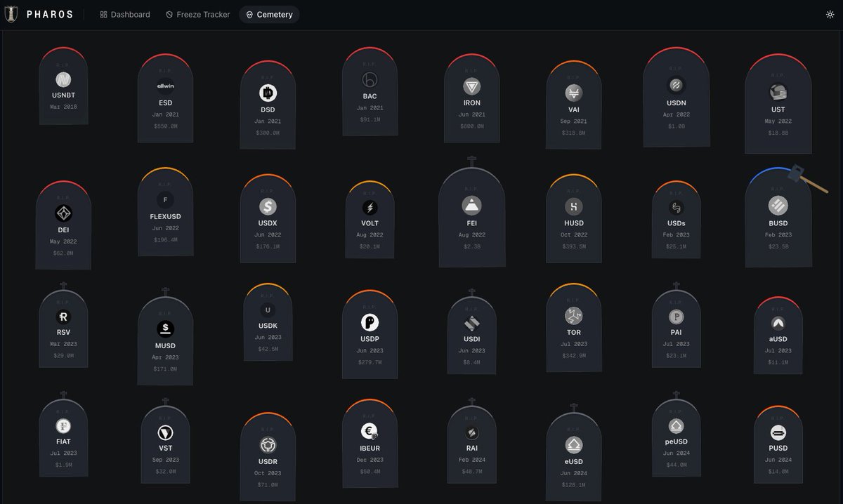Select the BUSD logo with the hammer graphic
843x504 pixels.
778,206
